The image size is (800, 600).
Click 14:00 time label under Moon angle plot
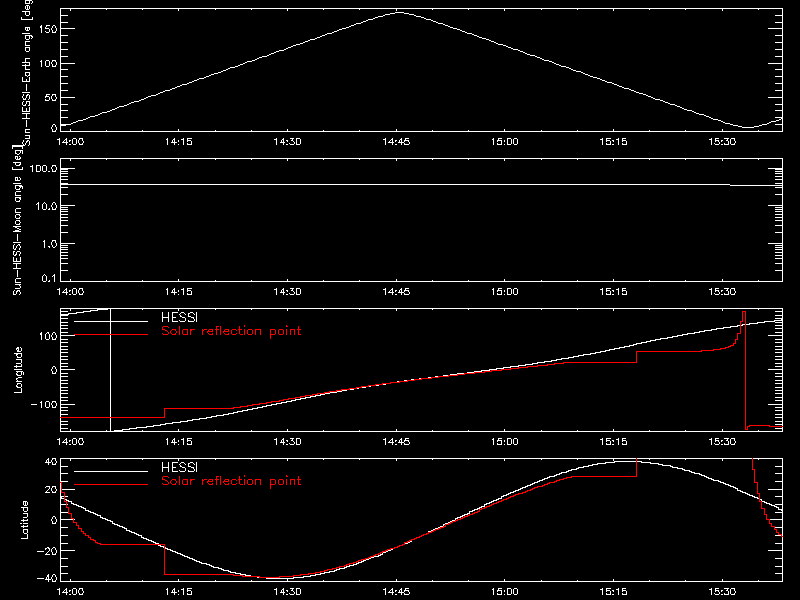[x=70, y=292]
